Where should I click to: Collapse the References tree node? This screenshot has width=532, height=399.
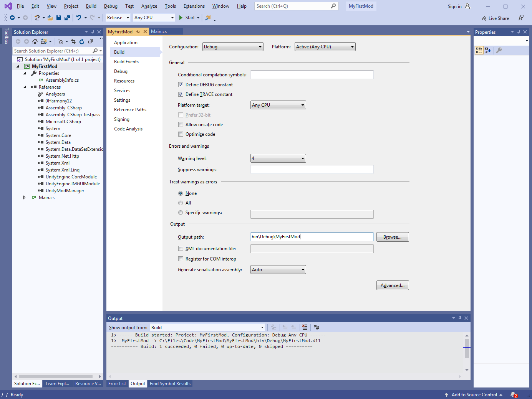click(25, 87)
